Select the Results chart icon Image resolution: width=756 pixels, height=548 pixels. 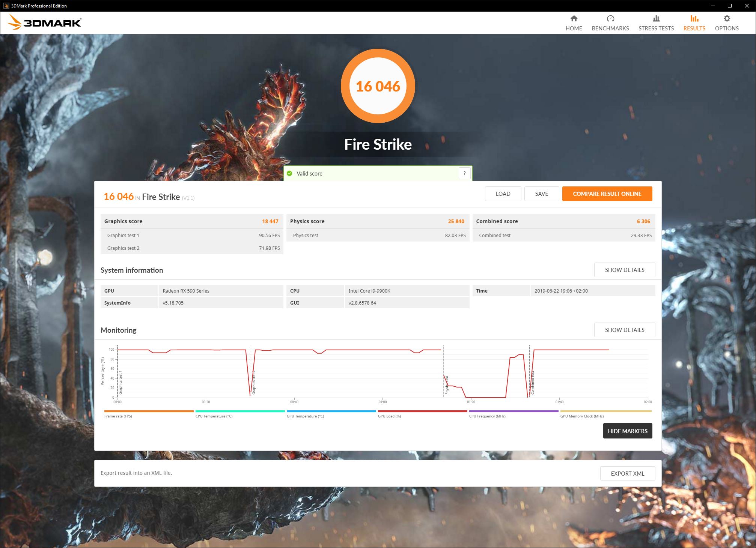(x=694, y=18)
